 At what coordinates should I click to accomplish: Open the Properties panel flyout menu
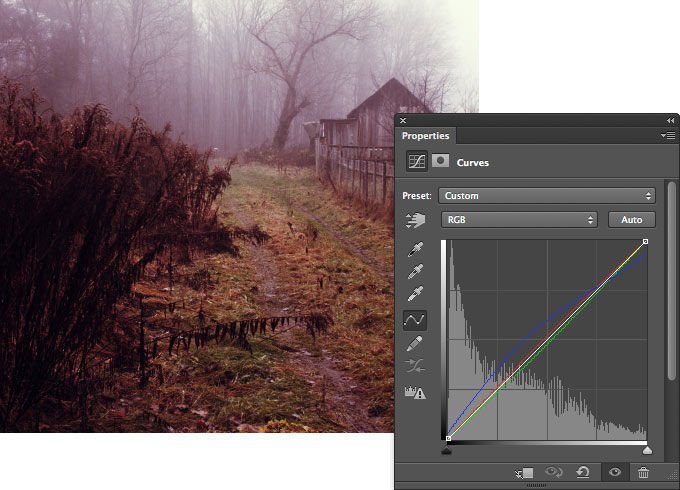pos(668,136)
